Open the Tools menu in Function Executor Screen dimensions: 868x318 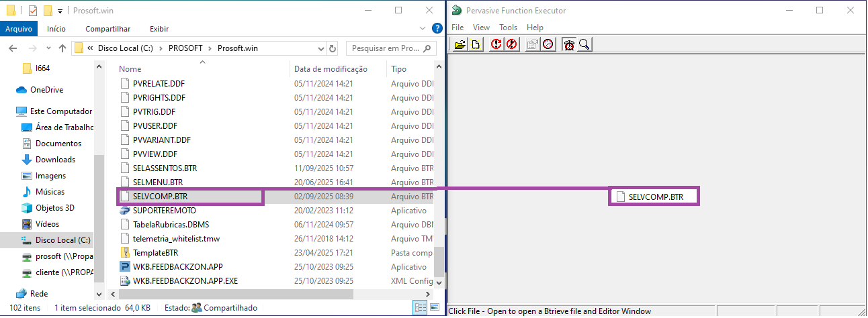508,28
